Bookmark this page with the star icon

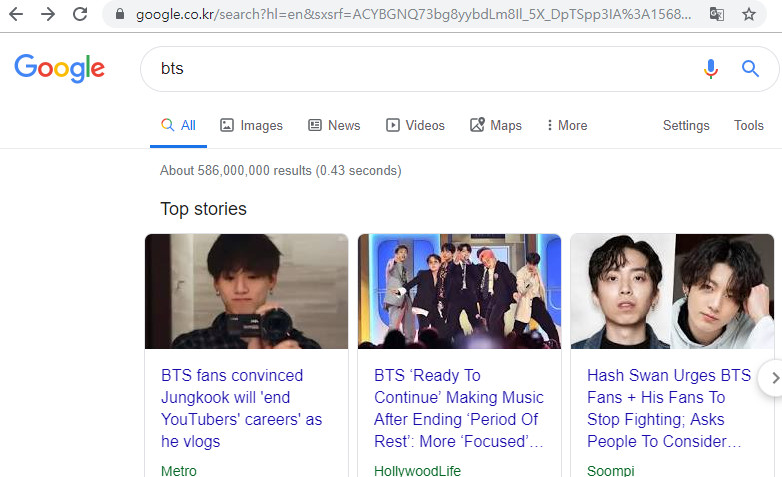pyautogui.click(x=749, y=14)
